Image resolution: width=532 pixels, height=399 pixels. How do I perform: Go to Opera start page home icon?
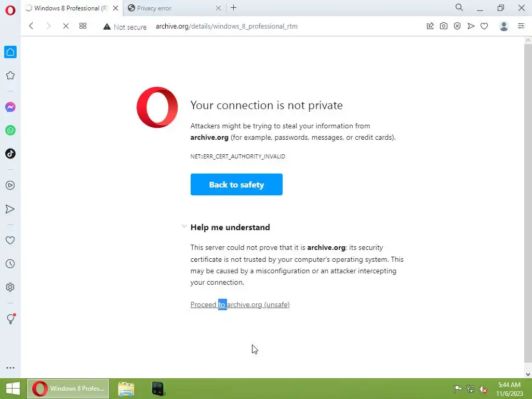point(10,52)
